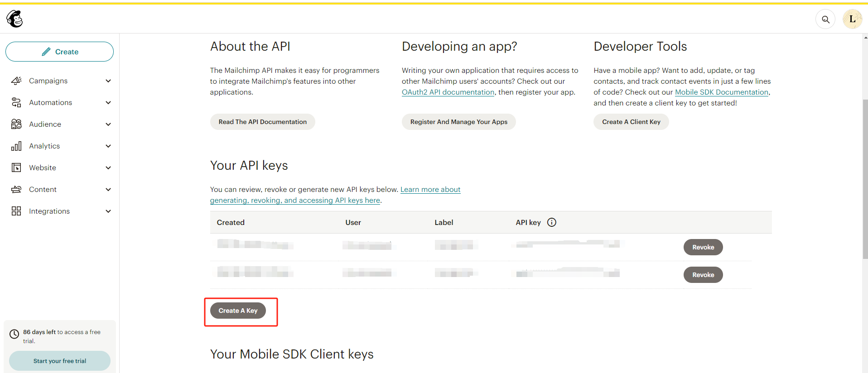Screen dimensions: 868x373
Task: Click the Content icon in sidebar
Action: [16, 189]
